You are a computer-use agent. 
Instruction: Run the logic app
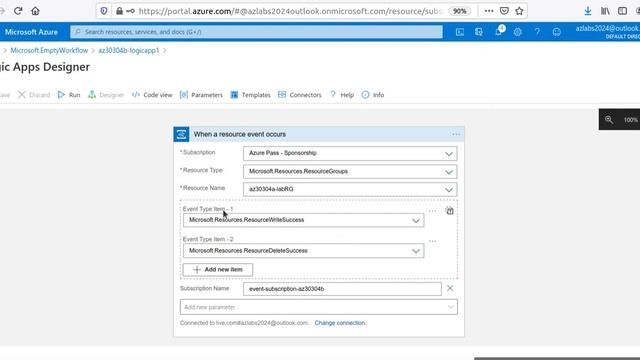pyautogui.click(x=69, y=95)
